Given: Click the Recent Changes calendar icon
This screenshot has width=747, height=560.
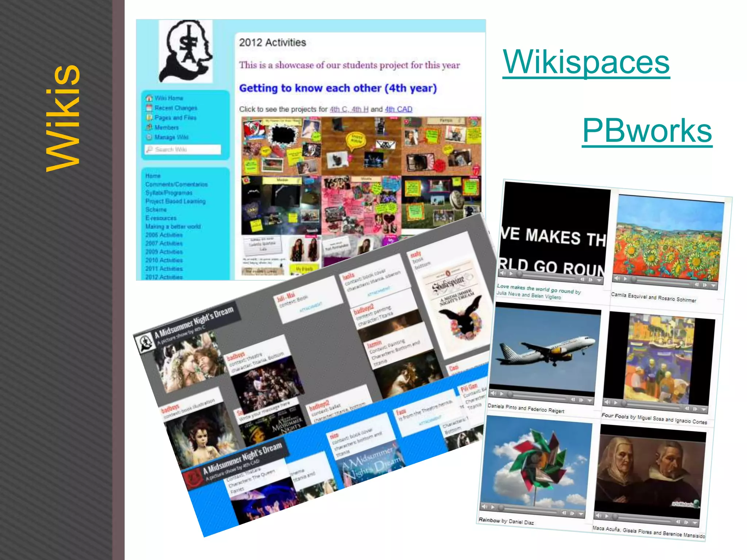Looking at the screenshot, I should [x=149, y=108].
